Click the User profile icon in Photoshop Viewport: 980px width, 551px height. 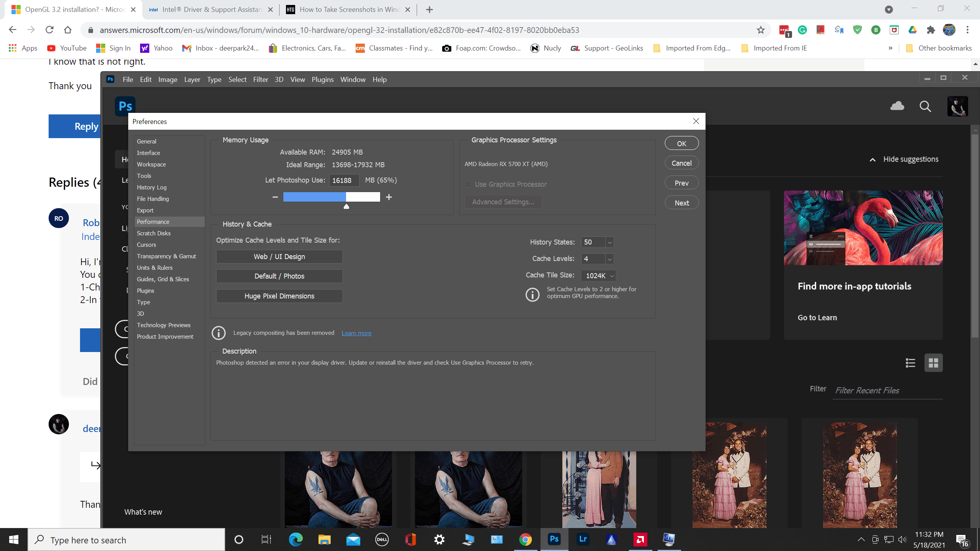coord(956,106)
